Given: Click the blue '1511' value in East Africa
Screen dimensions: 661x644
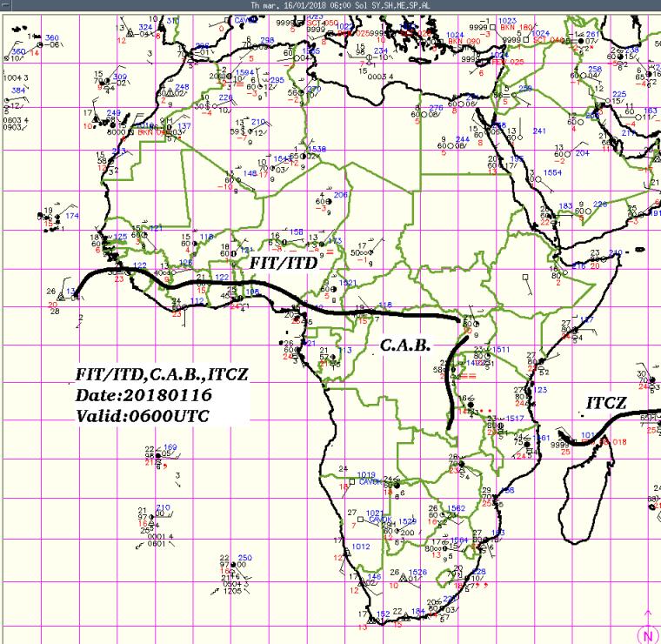Looking at the screenshot, I should tap(501, 349).
